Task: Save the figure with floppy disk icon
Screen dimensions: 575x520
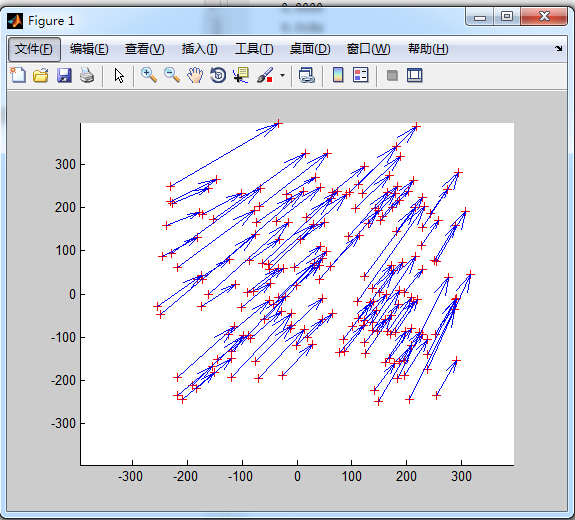Action: [64, 76]
